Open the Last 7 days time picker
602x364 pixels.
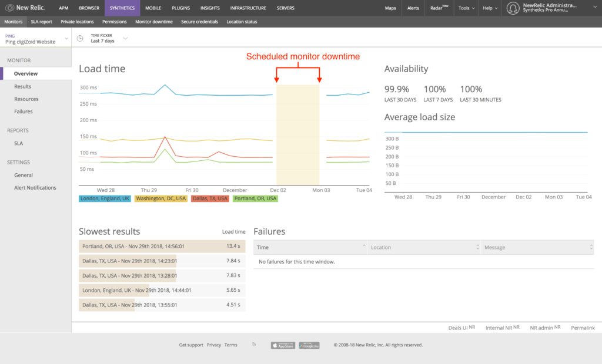(x=109, y=38)
